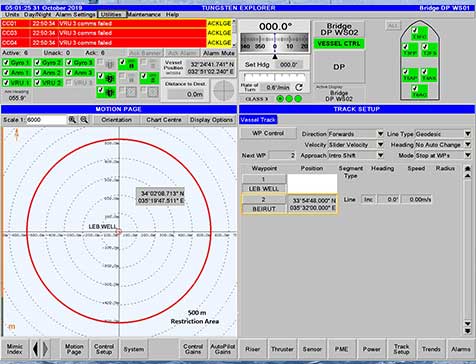The height and width of the screenshot is (364, 476).
Task: Click the large DP mode button
Action: pos(339,67)
